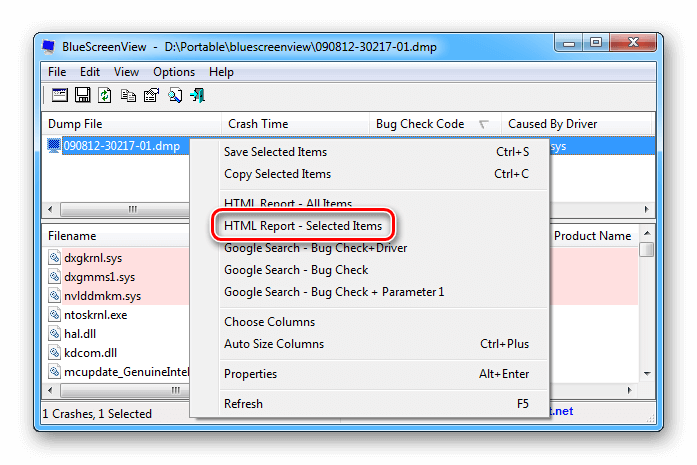Choose Refresh in context menu
This screenshot has height=465, width=697.
(x=370, y=404)
